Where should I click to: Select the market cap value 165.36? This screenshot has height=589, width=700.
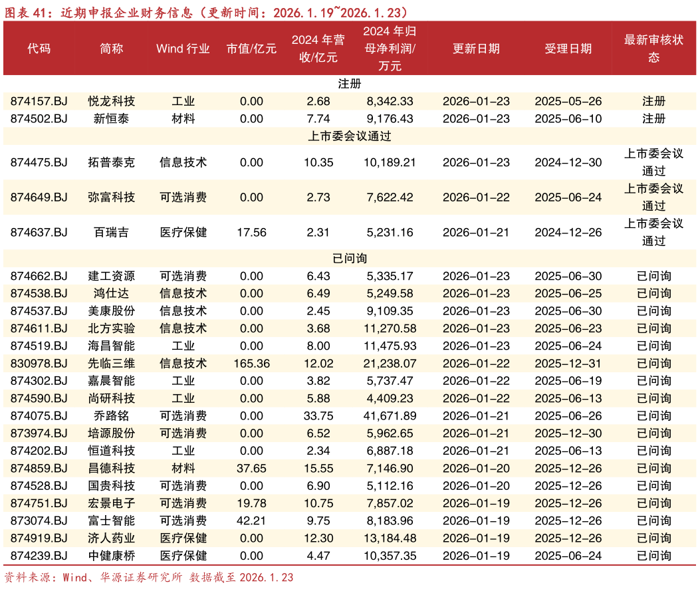pos(251,363)
